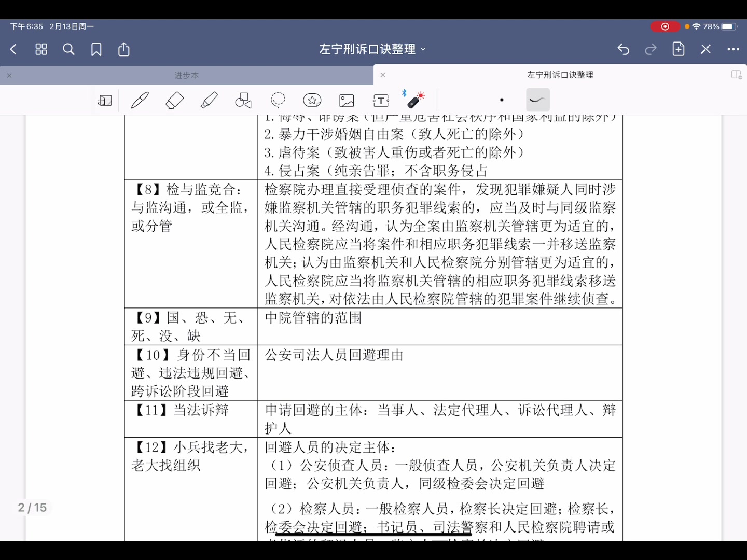Open the share/export menu

tap(124, 49)
